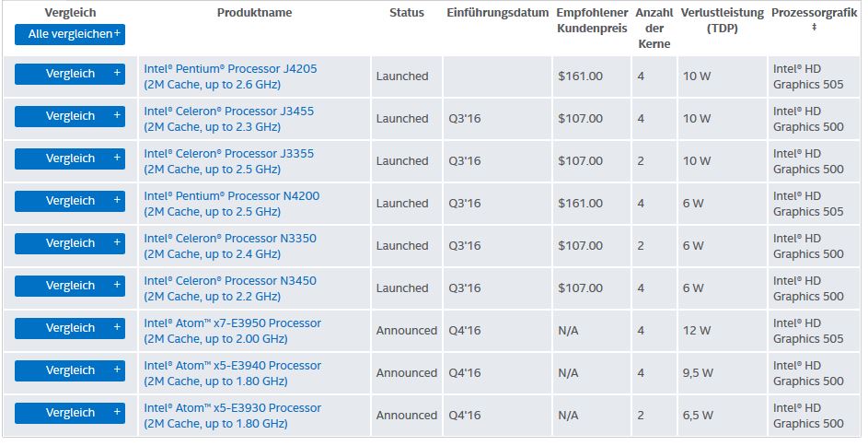Add Pentium J4205 to comparison
This screenshot has height=446, width=868.
70,74
